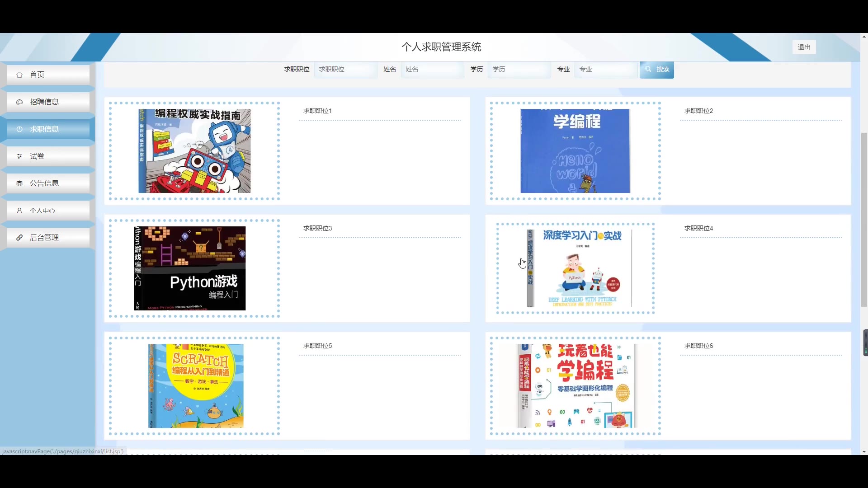Screen dimensions: 868x488
Task: Click the link icon beside 后台管理
Action: pyautogui.click(x=19, y=238)
